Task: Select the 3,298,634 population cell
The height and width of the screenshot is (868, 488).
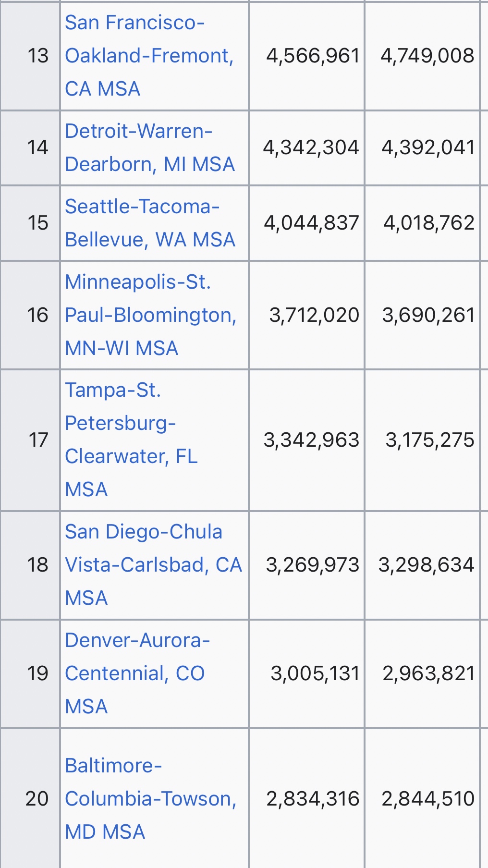Action: [x=426, y=565]
